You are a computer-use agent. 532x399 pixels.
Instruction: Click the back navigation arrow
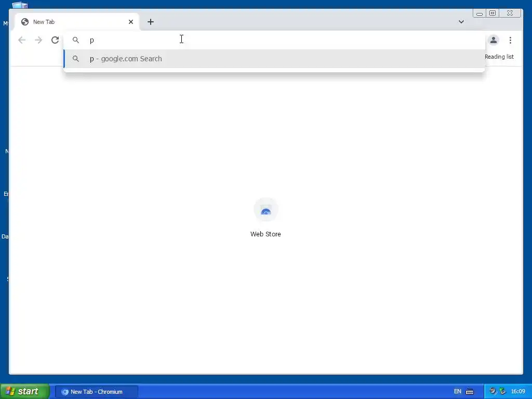pos(22,40)
